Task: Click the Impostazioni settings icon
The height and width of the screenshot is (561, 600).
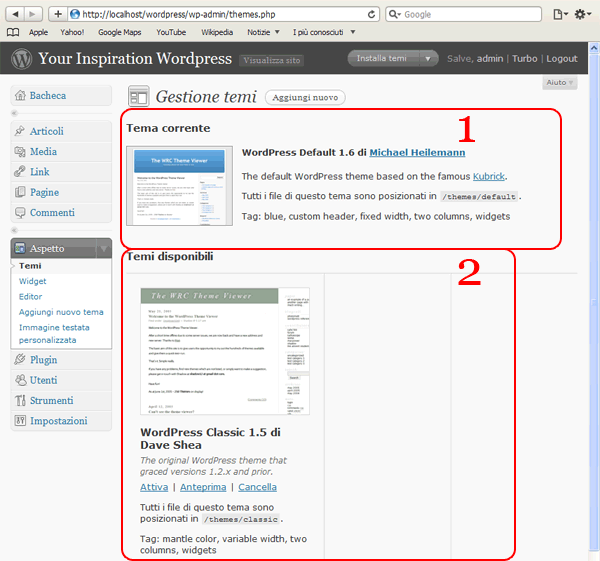Action: tap(20, 421)
